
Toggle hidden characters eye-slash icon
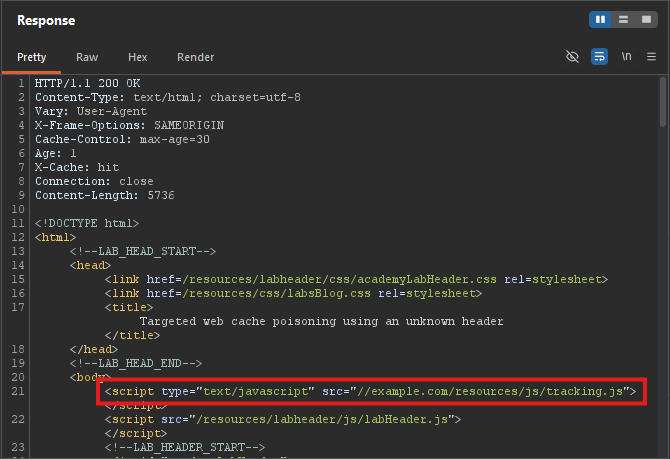572,56
